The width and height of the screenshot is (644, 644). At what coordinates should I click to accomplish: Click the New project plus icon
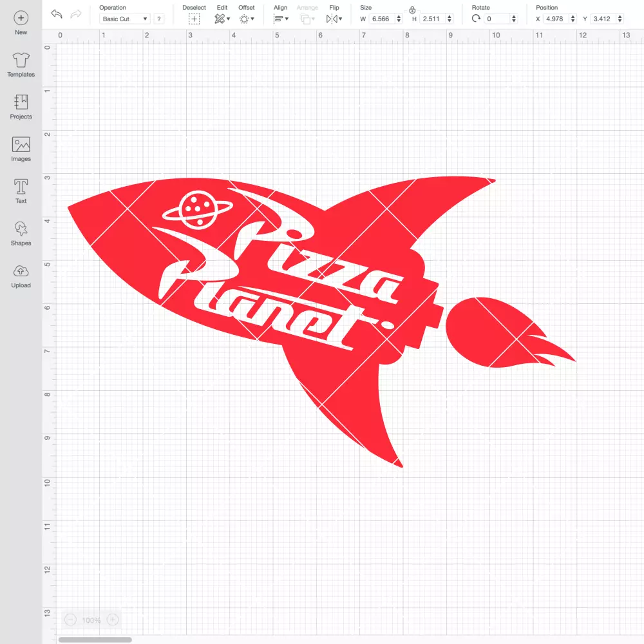click(x=21, y=18)
